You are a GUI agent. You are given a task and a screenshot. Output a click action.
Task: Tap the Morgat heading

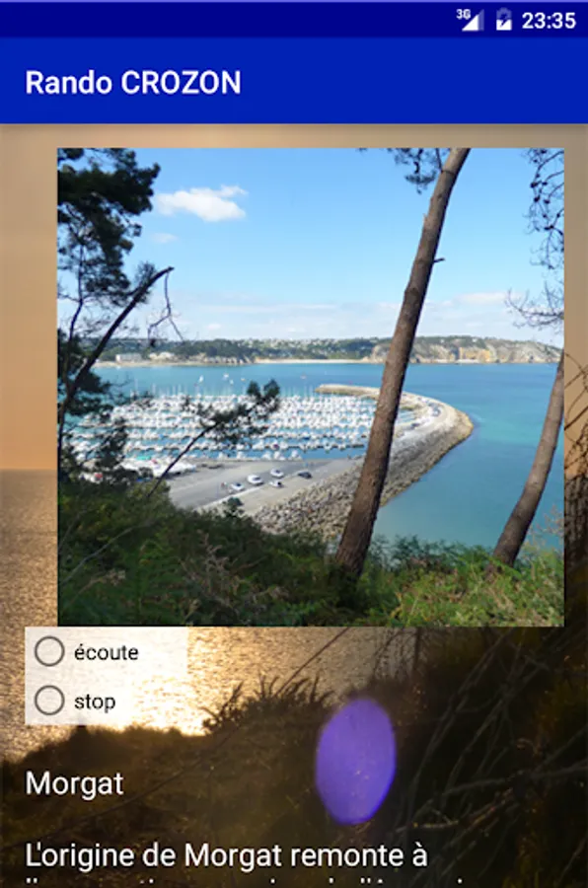(74, 783)
